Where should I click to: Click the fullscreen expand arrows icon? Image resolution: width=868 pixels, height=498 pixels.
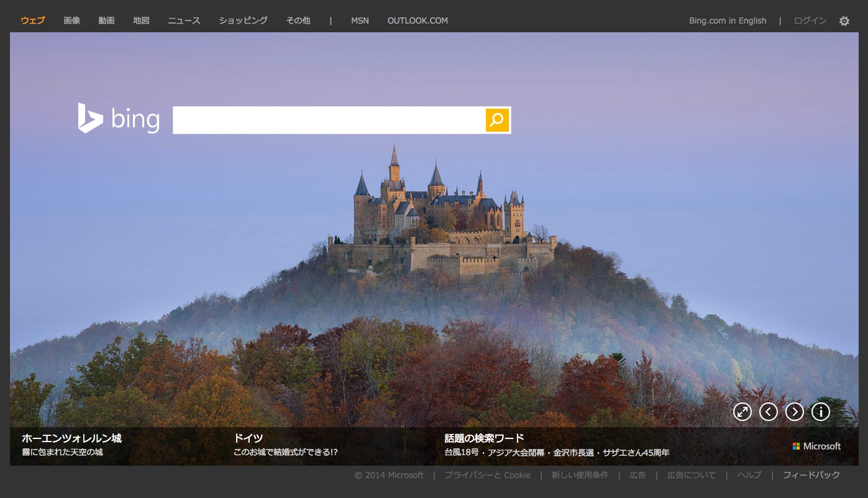click(x=742, y=412)
